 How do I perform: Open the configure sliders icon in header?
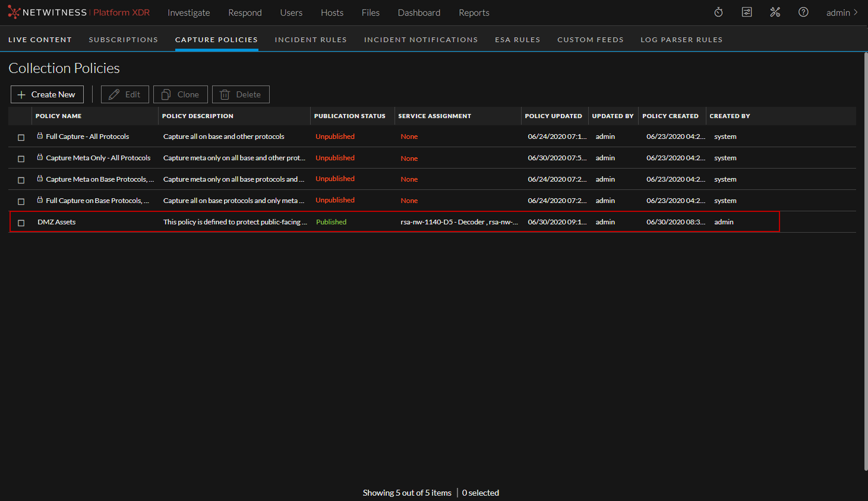coord(747,12)
